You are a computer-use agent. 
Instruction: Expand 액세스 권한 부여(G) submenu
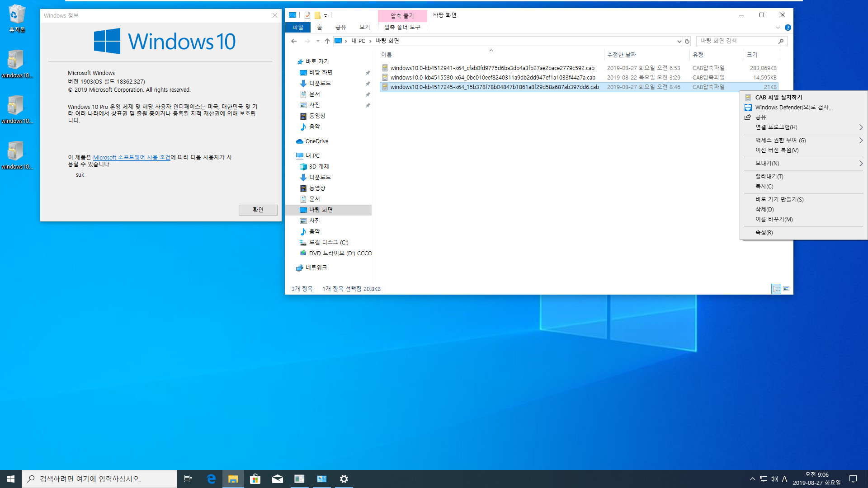pos(804,140)
